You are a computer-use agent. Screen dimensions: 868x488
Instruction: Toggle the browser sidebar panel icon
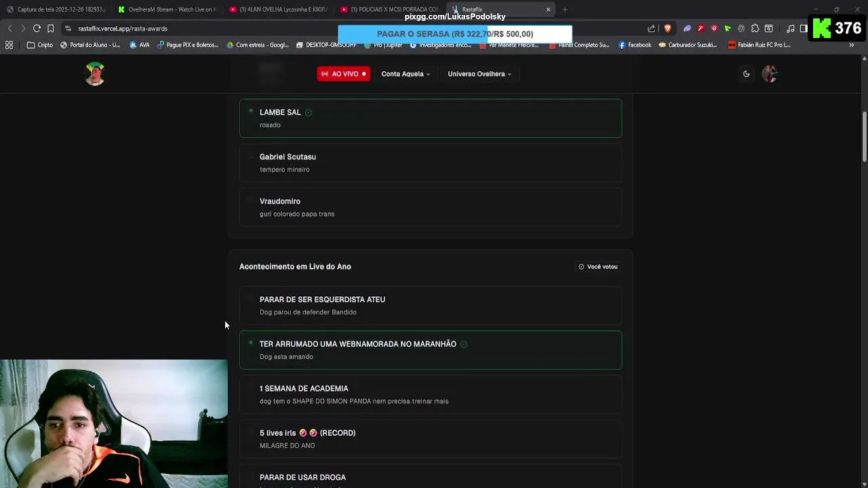tap(804, 28)
